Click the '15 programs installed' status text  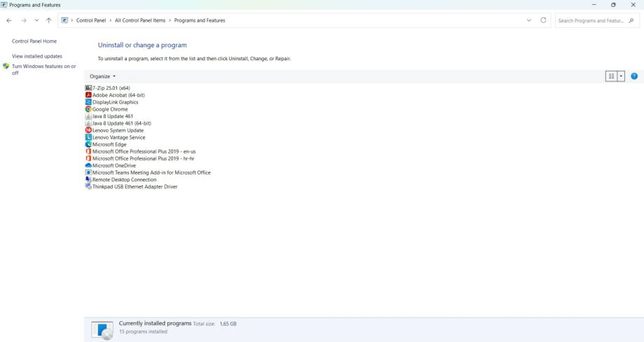(x=143, y=331)
